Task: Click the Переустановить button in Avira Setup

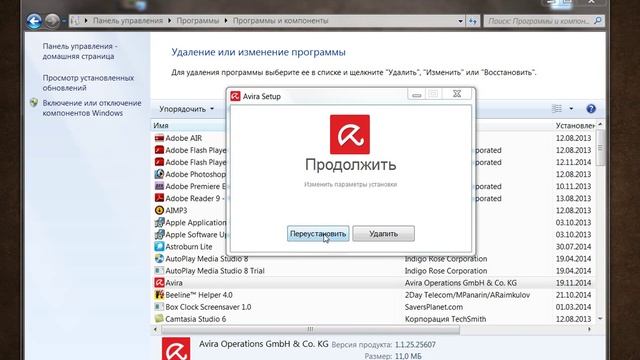Action: (x=318, y=234)
